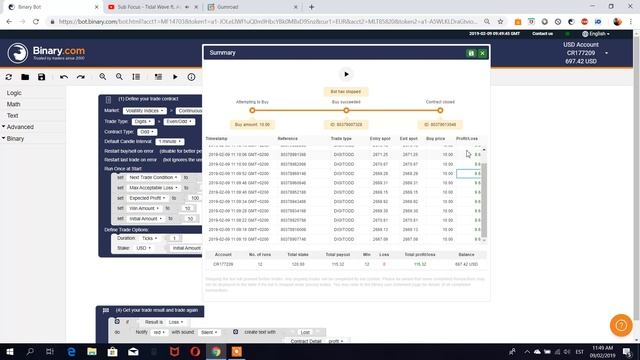
Task: Click the taskbar clock showing 11:49 AM
Action: (602, 351)
